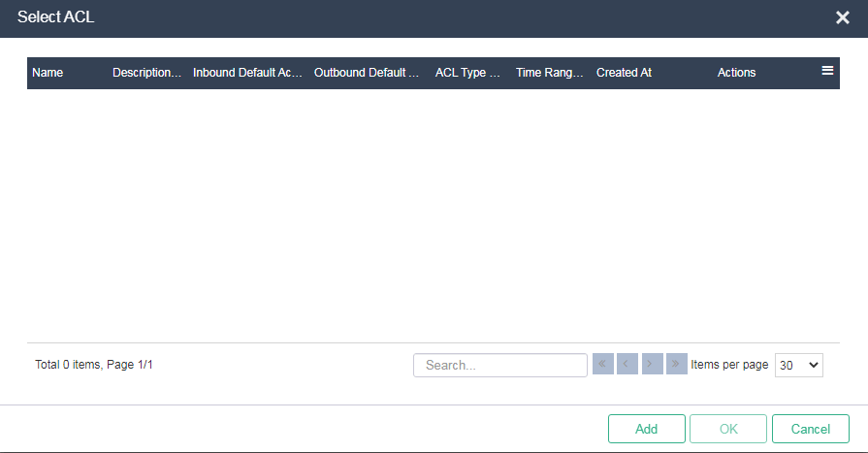Sort by the Description column header
Image resolution: width=868 pixels, height=453 pixels.
(x=146, y=73)
